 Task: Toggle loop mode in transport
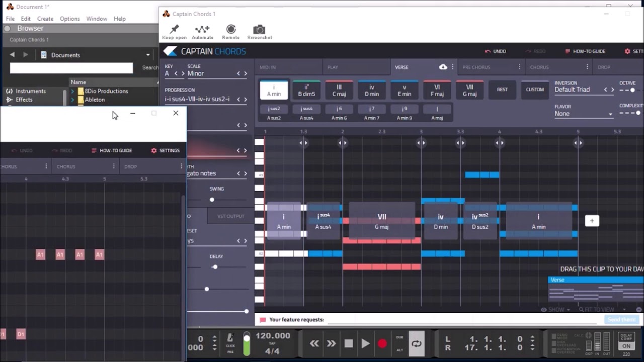(x=417, y=343)
